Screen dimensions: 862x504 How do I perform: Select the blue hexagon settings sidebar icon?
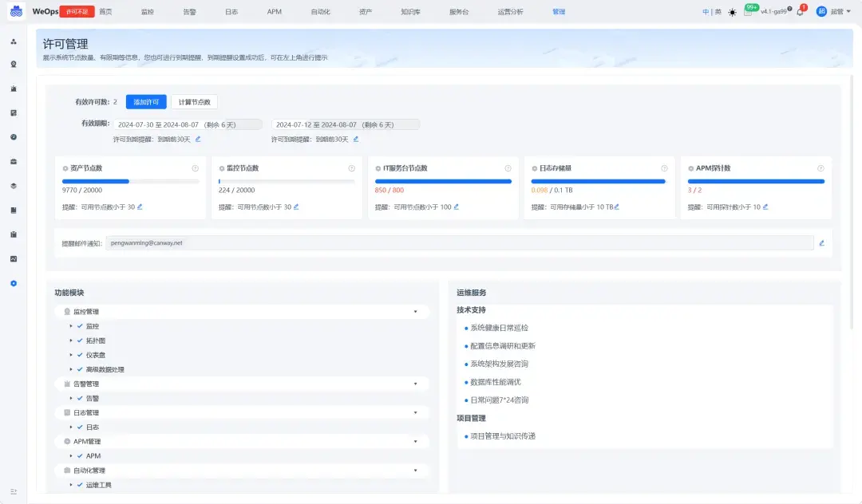coord(14,283)
